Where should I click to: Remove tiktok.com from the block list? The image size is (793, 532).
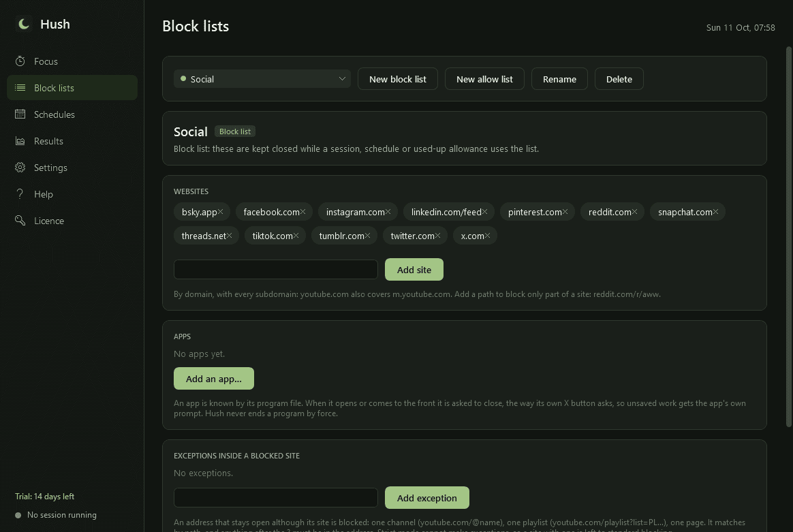point(296,236)
